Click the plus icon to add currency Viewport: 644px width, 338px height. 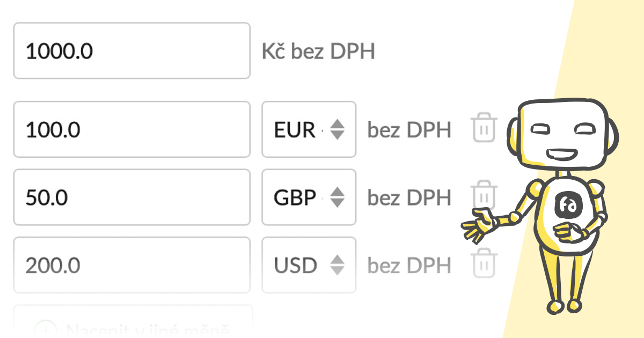click(x=46, y=328)
